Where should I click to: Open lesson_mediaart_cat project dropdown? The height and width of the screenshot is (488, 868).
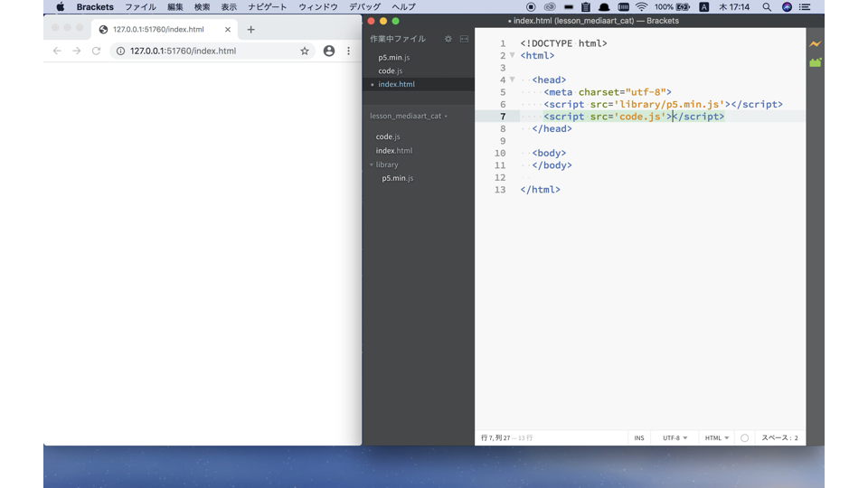(x=409, y=117)
